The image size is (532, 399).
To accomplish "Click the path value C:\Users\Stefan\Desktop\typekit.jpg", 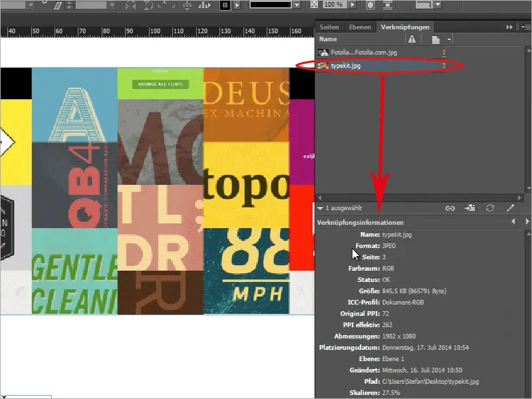I will tap(430, 381).
